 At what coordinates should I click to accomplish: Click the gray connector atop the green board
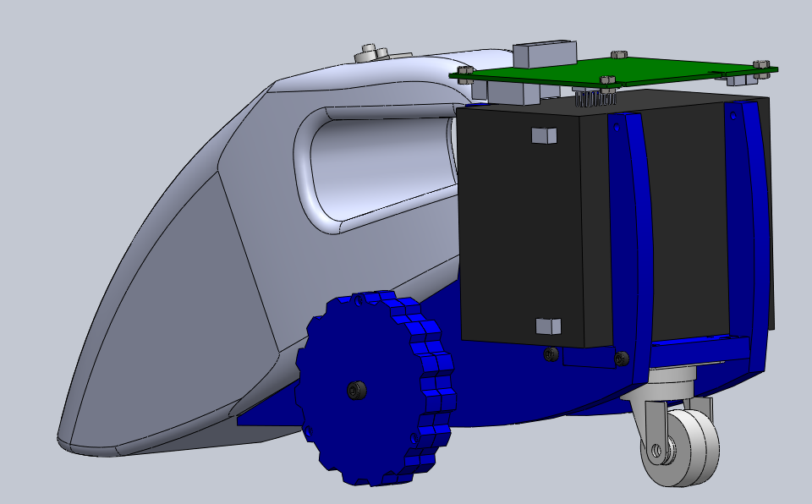point(545,53)
